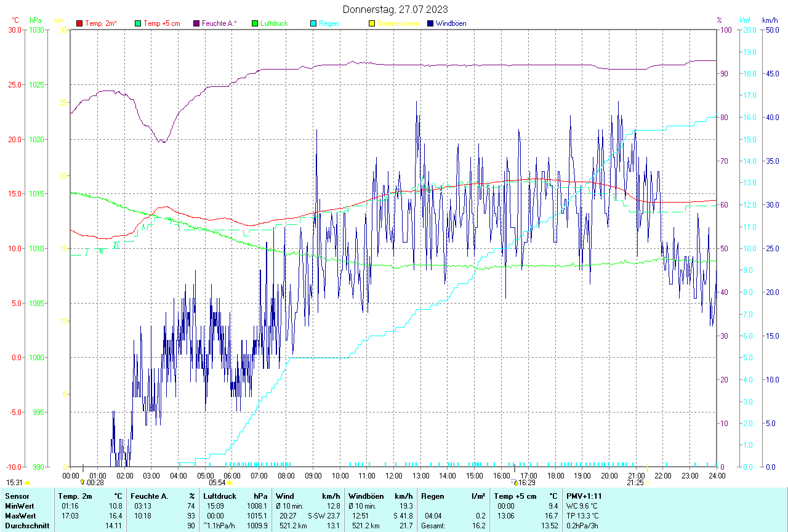Click the 'MaxWert' row label
Screen dimensions: 788x532
pos(20,516)
